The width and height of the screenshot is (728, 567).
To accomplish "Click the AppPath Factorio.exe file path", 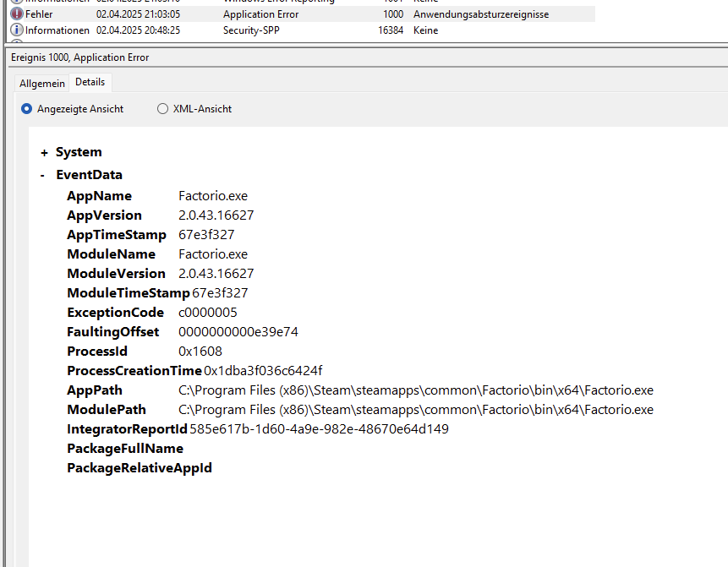I will click(415, 390).
